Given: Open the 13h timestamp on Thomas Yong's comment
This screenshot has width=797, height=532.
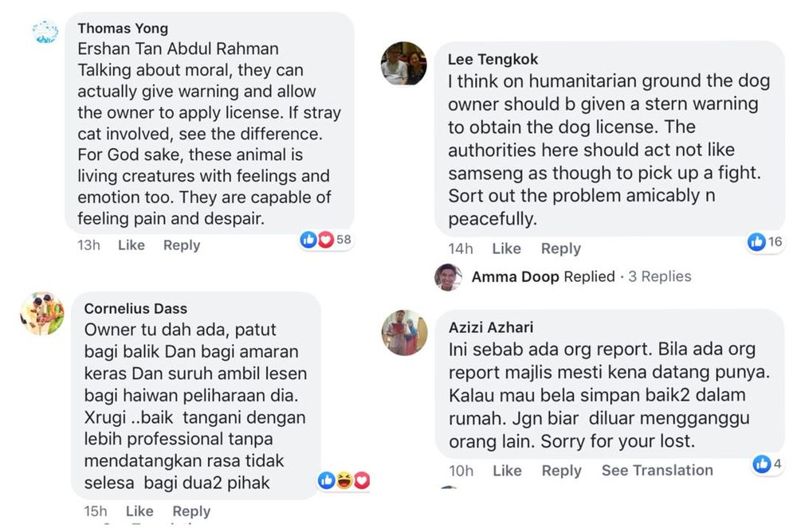Looking at the screenshot, I should [88, 245].
